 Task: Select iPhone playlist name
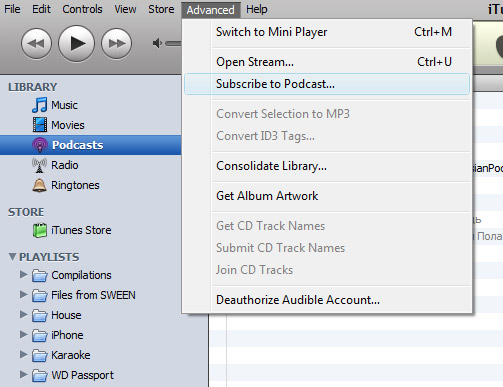point(67,335)
